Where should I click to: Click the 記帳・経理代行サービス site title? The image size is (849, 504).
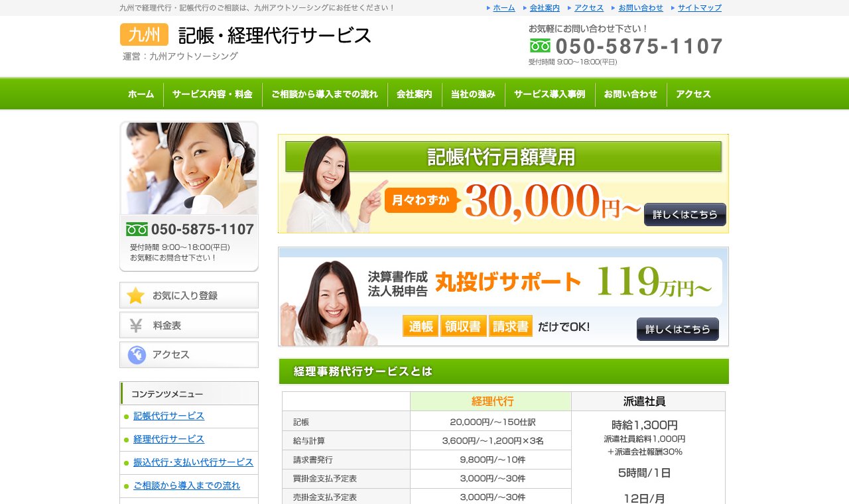click(275, 35)
